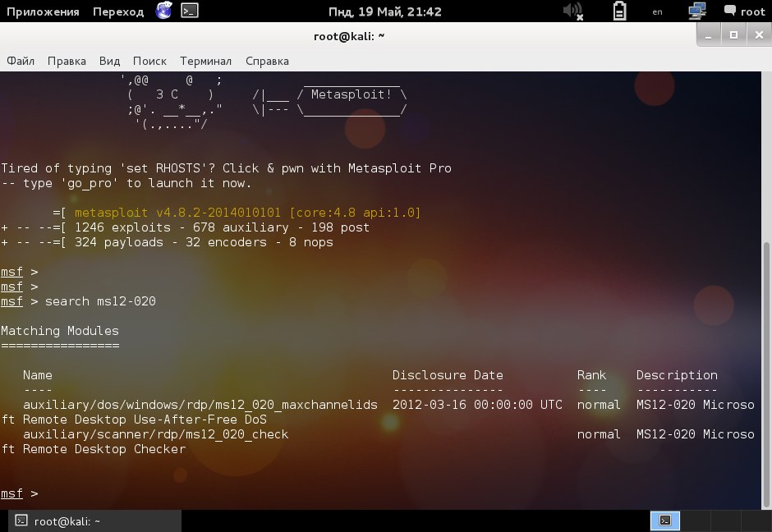Open the Файл menu
The width and height of the screenshot is (772, 532).
21,61
